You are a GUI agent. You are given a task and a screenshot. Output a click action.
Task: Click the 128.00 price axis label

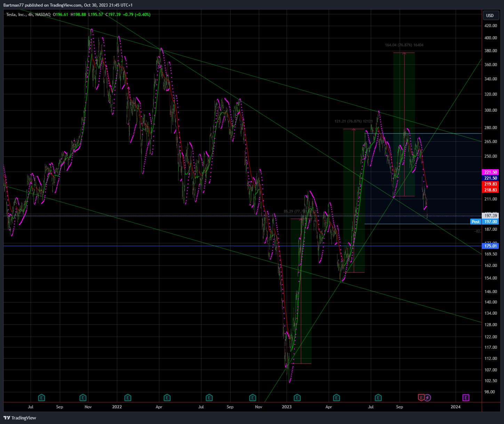[490, 325]
